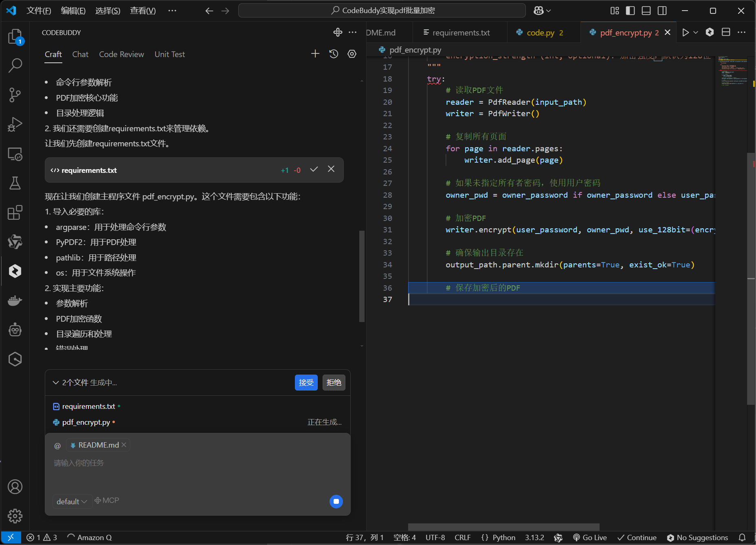Toggle the bottom panel visibility

point(646,11)
